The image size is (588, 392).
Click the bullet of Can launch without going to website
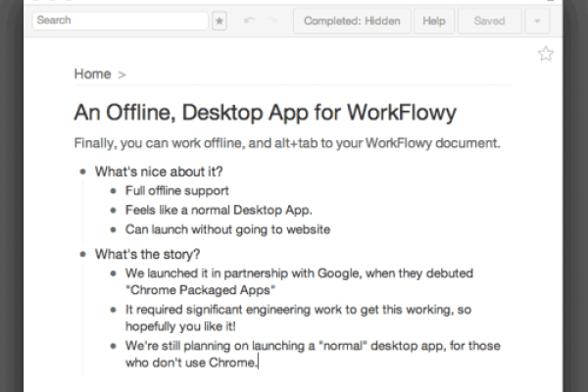click(114, 230)
